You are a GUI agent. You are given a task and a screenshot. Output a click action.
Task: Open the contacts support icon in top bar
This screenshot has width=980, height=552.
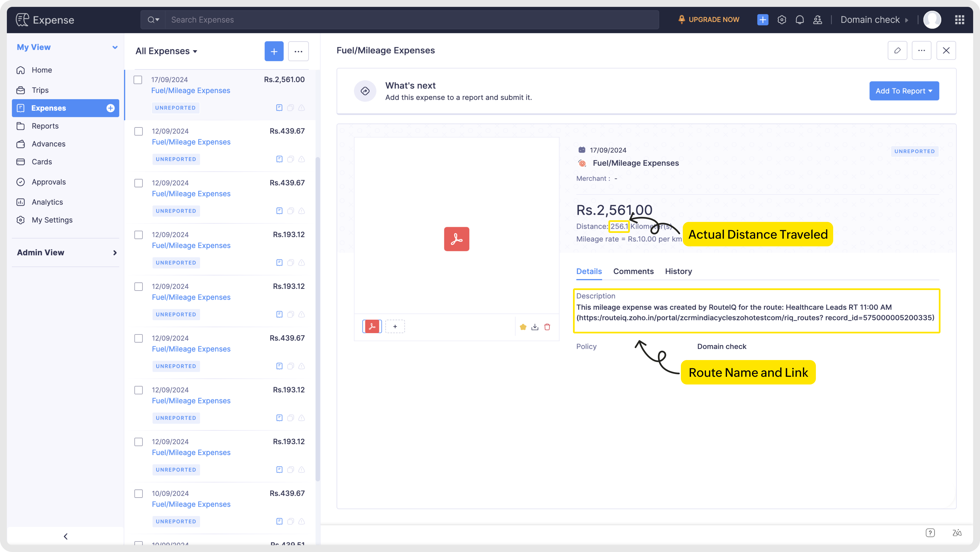[x=818, y=20]
